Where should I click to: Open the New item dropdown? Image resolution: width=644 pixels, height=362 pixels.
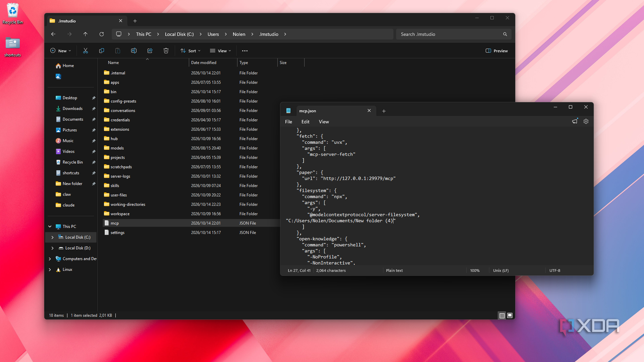click(x=61, y=51)
